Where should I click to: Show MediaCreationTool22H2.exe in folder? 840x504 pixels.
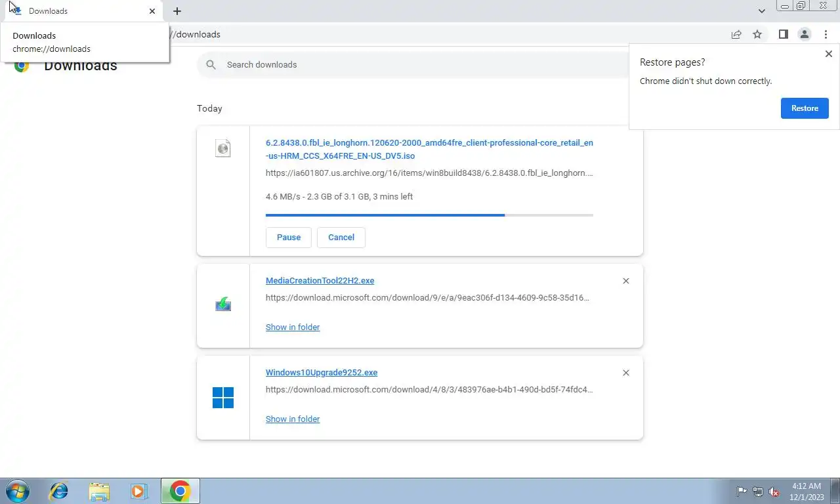pos(293,327)
